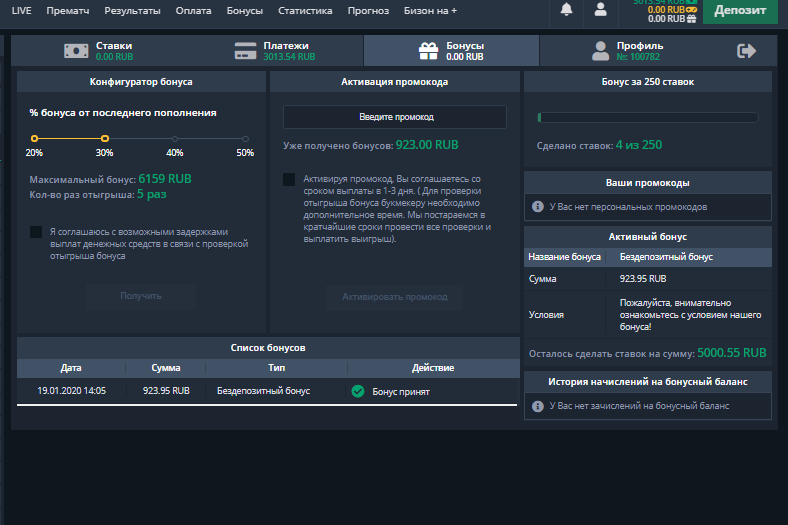The image size is (788, 525).
Task: Click the logout arrow icon
Action: [746, 51]
